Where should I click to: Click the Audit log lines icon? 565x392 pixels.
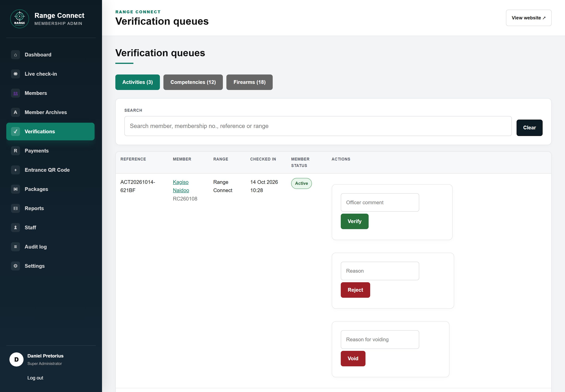(15, 247)
